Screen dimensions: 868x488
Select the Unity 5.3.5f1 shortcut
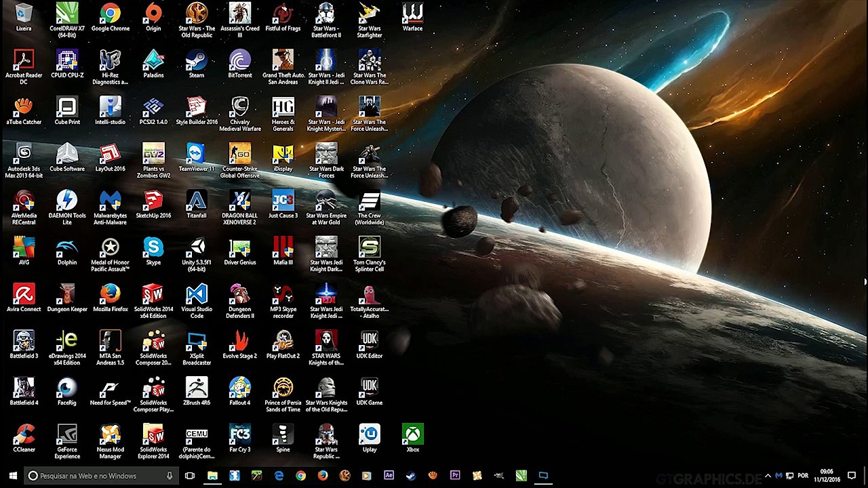(x=197, y=254)
